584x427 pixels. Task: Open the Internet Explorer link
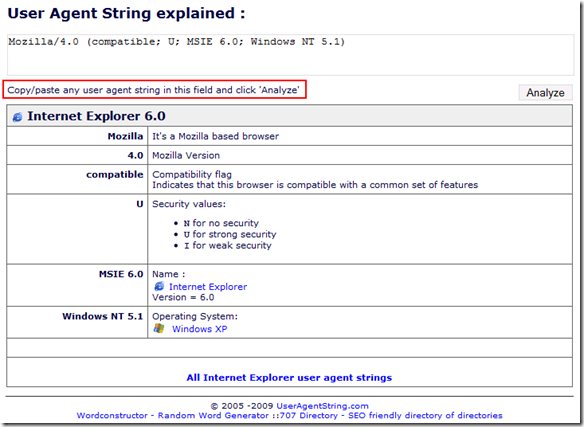pyautogui.click(x=208, y=287)
